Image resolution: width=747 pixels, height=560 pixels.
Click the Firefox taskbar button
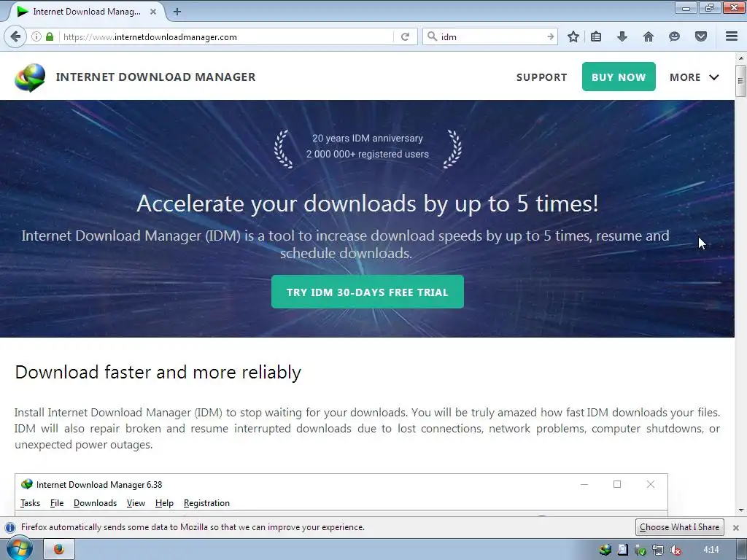pyautogui.click(x=59, y=549)
